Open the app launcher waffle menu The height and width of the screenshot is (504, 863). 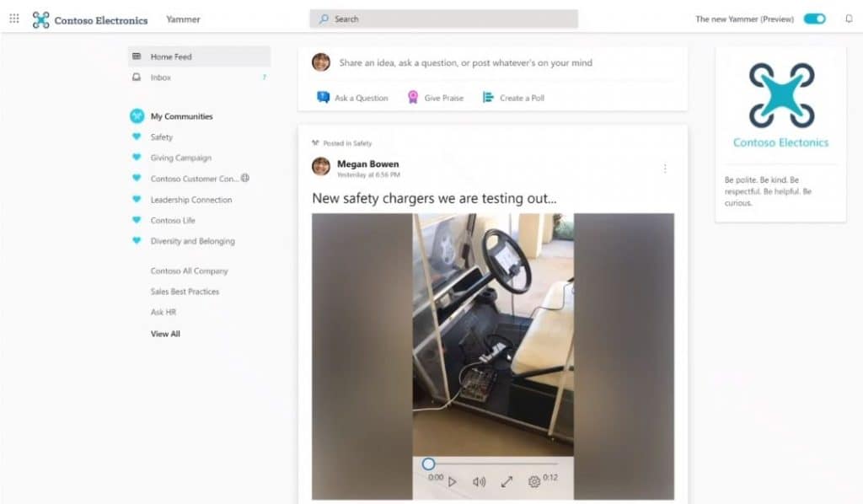tap(13, 19)
